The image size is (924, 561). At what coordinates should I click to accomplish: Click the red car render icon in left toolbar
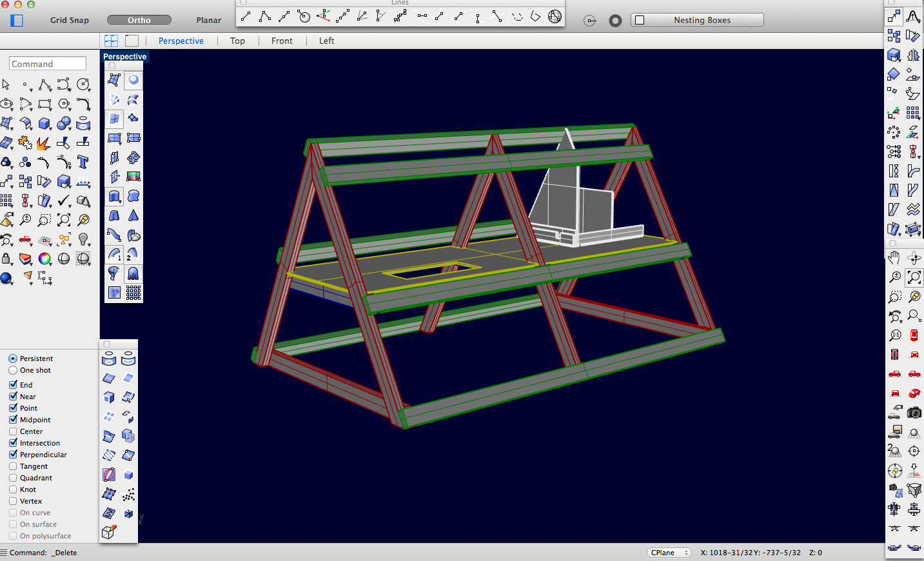click(25, 239)
